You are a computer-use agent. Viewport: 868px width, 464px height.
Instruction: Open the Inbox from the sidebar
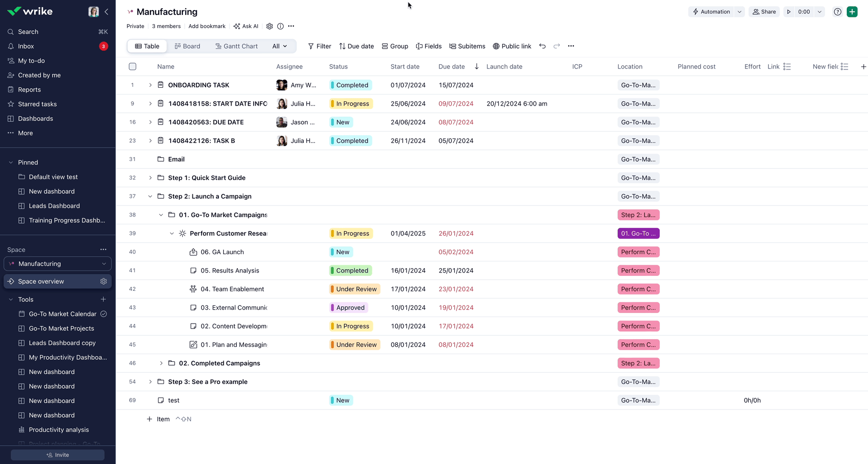[x=26, y=46]
